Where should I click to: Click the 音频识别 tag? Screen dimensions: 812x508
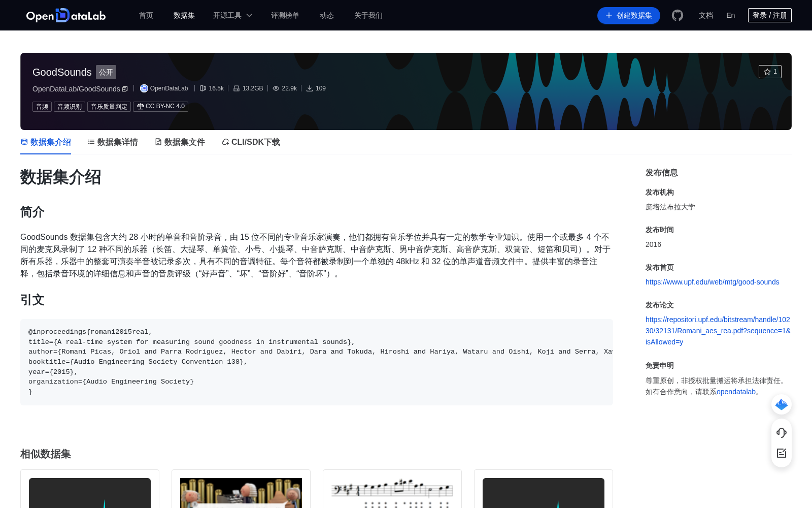click(70, 106)
